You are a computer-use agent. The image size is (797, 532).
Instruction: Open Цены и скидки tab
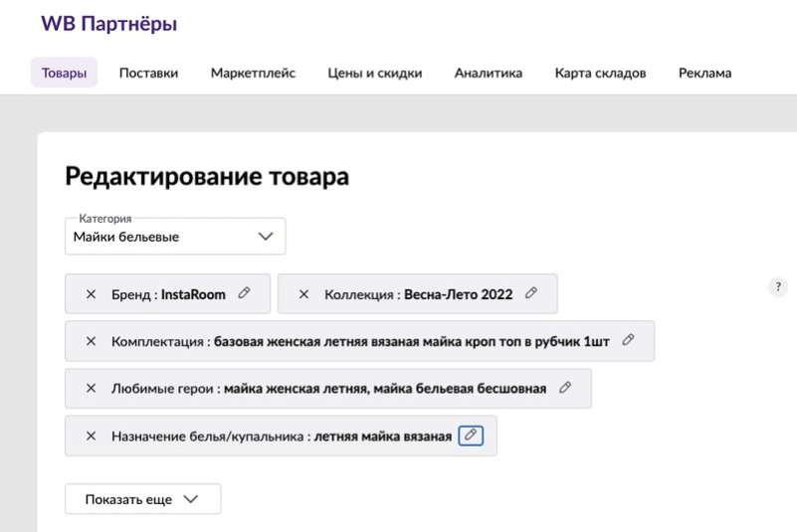374,73
